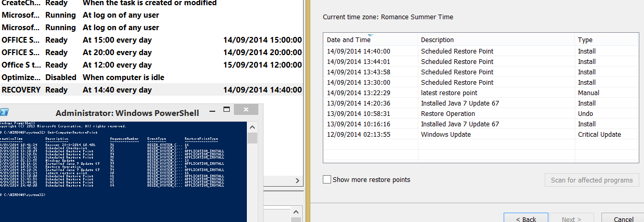The height and width of the screenshot is (222, 644).
Task: Click the PowerShell scrollbar up arrow
Action: pos(252,127)
